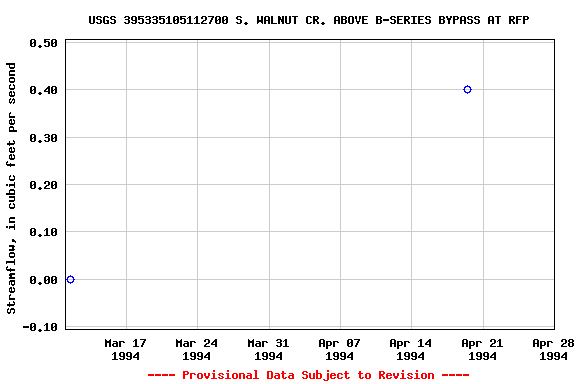Viewport: 576px width, 384px height.
Task: Click the chart title 'USGS 395335105112700 S. WALNUT CR.'
Action: click(x=309, y=20)
